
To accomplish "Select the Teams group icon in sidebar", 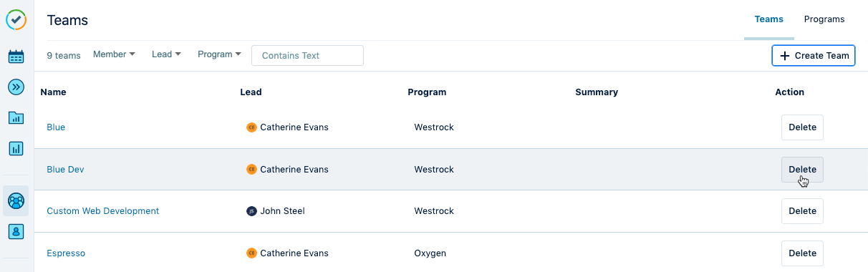I will click(16, 201).
